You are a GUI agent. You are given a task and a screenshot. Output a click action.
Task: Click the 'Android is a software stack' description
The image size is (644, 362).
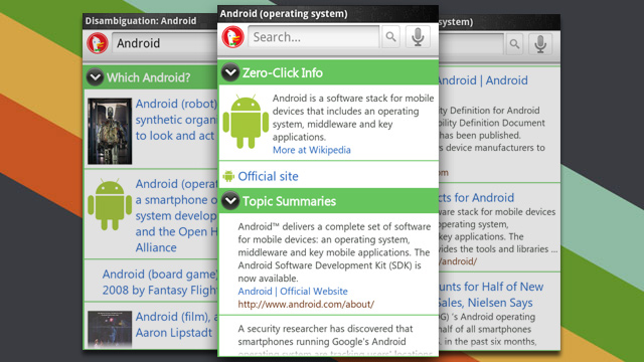(353, 117)
